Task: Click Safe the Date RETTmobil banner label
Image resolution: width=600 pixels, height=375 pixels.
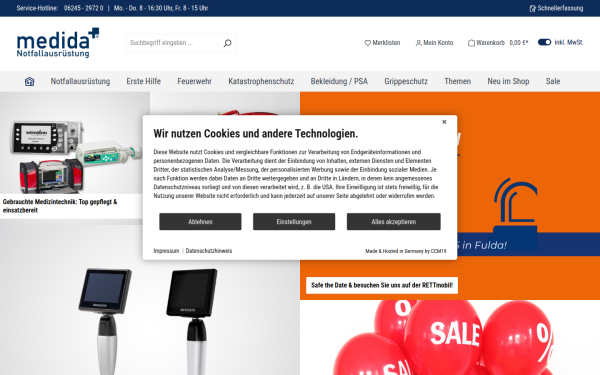Action: (x=382, y=285)
